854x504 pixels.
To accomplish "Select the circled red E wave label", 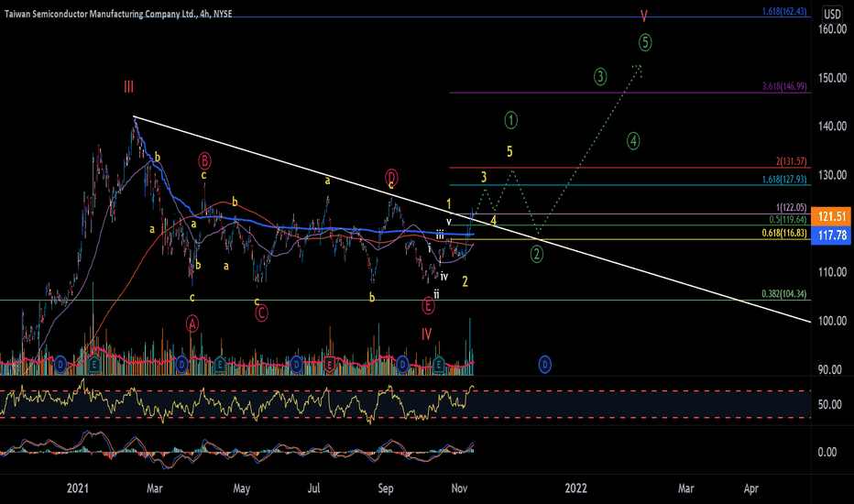I will click(x=428, y=306).
